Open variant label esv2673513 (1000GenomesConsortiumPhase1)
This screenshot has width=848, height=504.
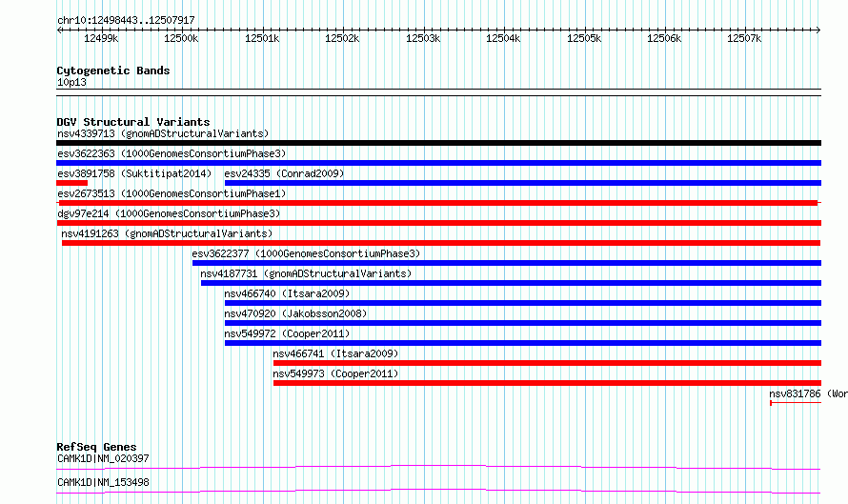172,193
